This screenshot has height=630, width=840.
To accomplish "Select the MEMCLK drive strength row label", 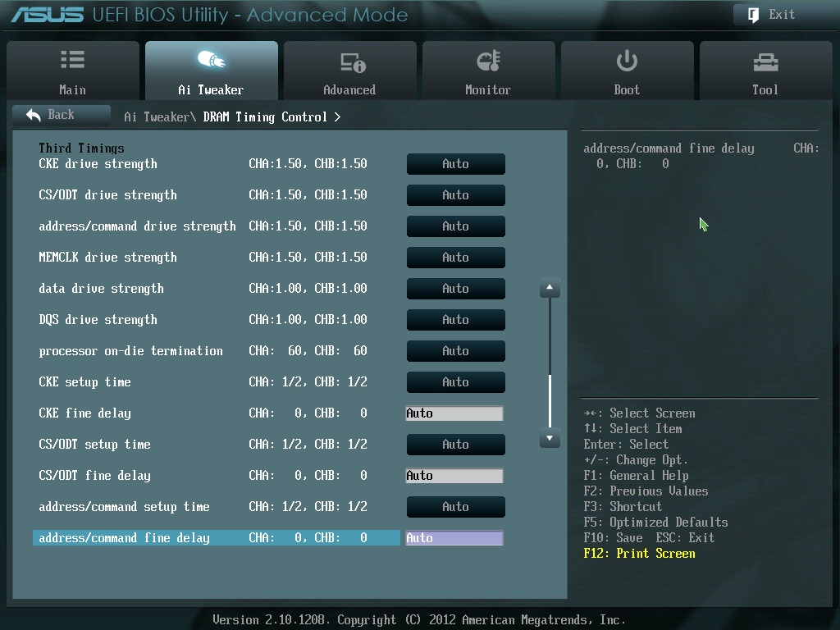I will pyautogui.click(x=107, y=258).
